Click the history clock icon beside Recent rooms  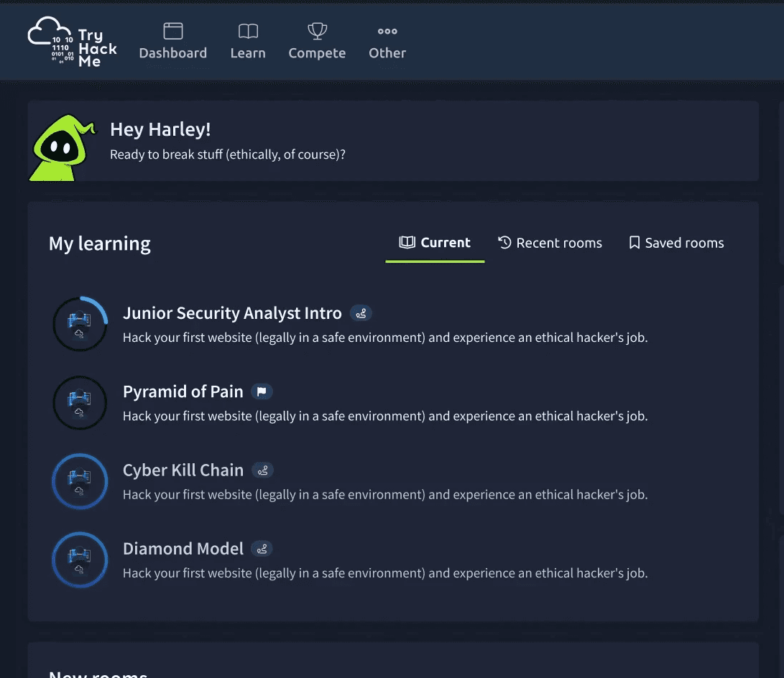[504, 242]
